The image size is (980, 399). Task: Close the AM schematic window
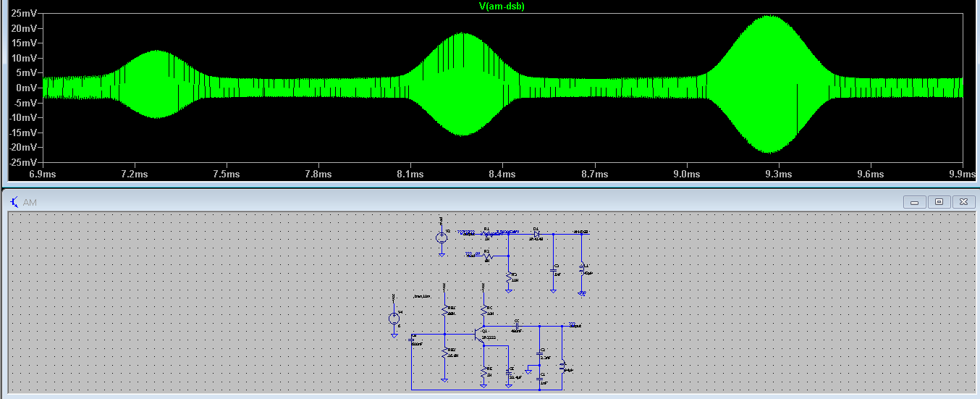(963, 202)
